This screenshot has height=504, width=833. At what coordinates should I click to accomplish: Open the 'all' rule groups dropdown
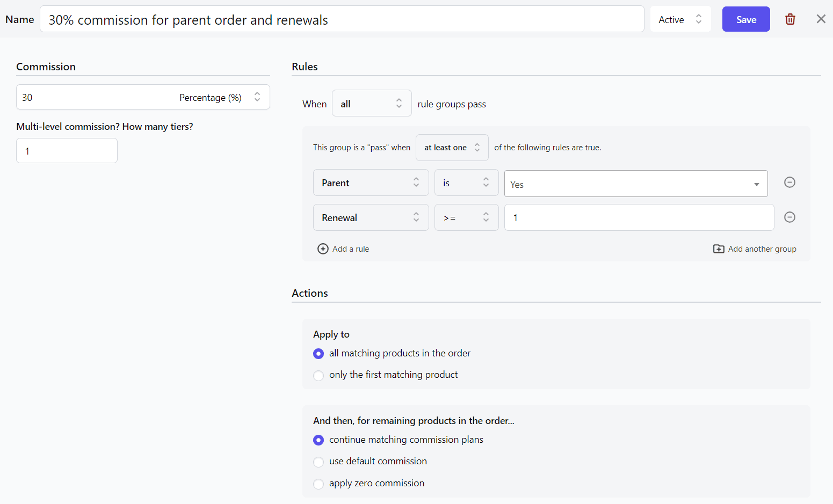pyautogui.click(x=372, y=104)
